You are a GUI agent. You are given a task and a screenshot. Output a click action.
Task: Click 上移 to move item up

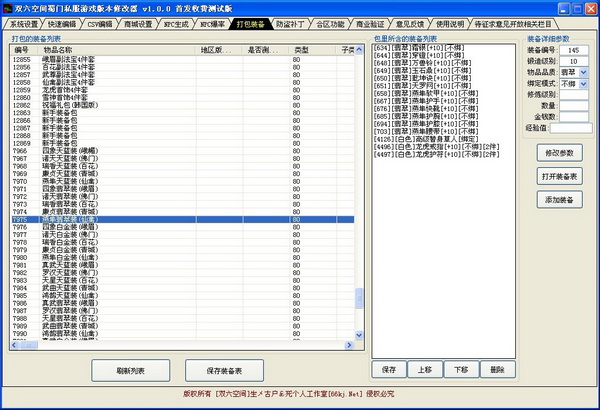point(424,370)
